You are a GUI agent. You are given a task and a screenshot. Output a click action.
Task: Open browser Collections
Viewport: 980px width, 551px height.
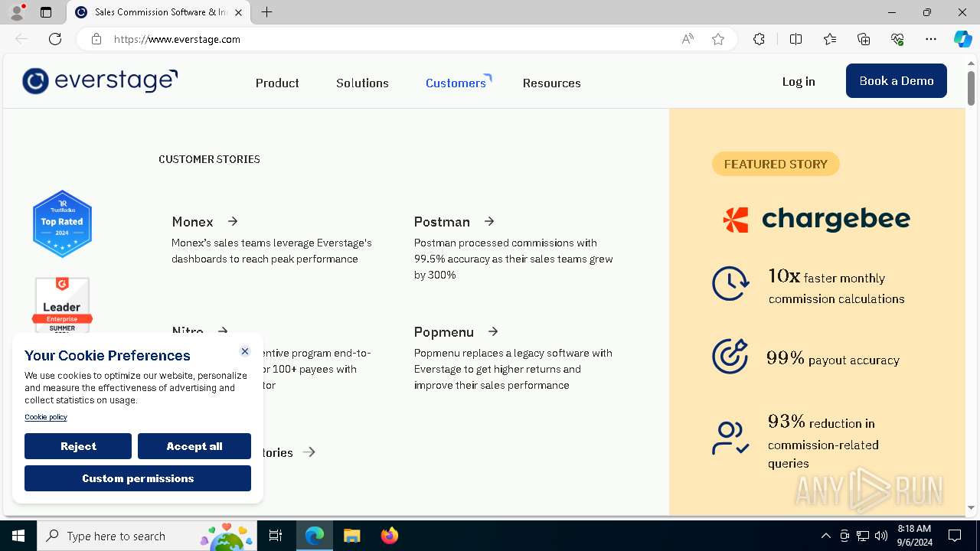click(x=864, y=39)
